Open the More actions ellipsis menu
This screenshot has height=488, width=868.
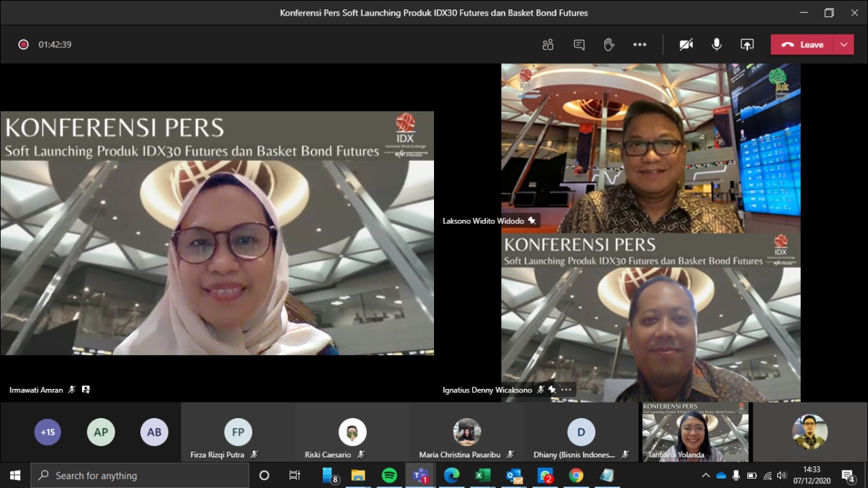(639, 45)
